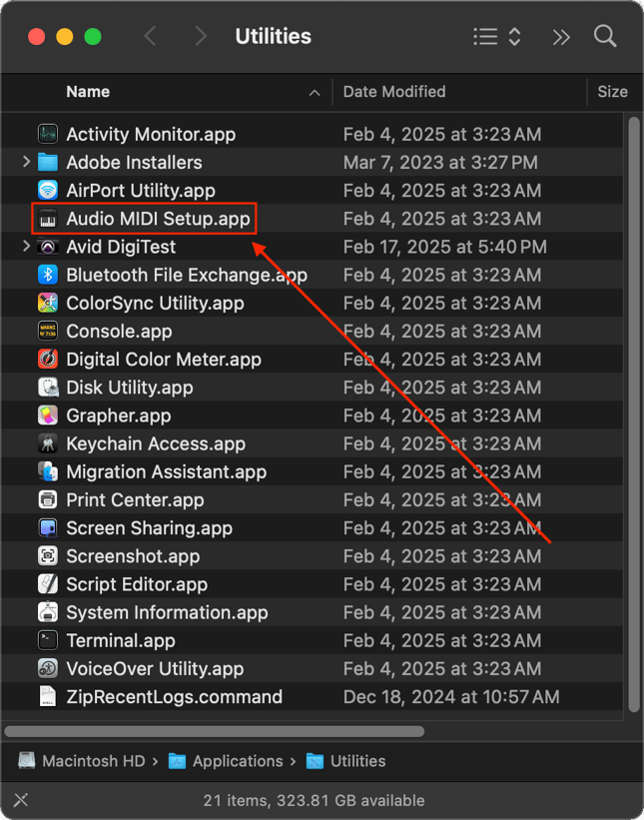Click the Migration Assistant icon

click(48, 472)
